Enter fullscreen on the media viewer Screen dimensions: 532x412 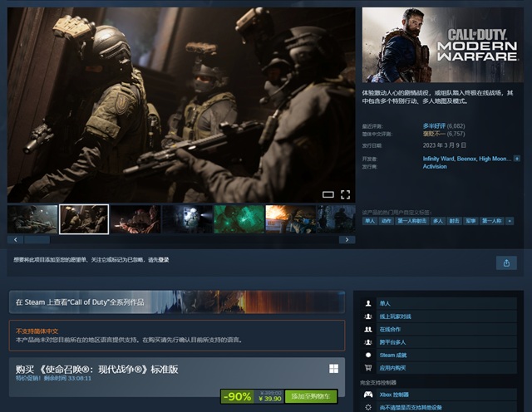(x=346, y=194)
